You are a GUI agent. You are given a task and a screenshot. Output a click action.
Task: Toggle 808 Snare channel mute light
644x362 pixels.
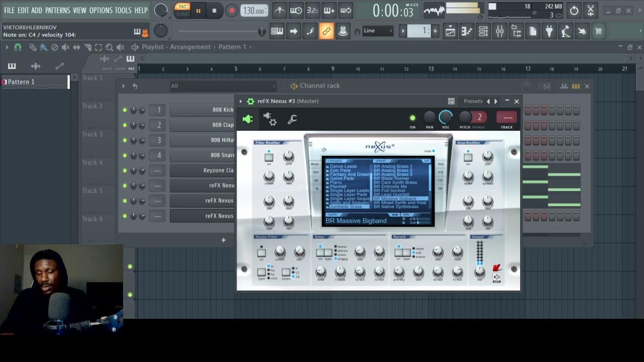point(125,155)
